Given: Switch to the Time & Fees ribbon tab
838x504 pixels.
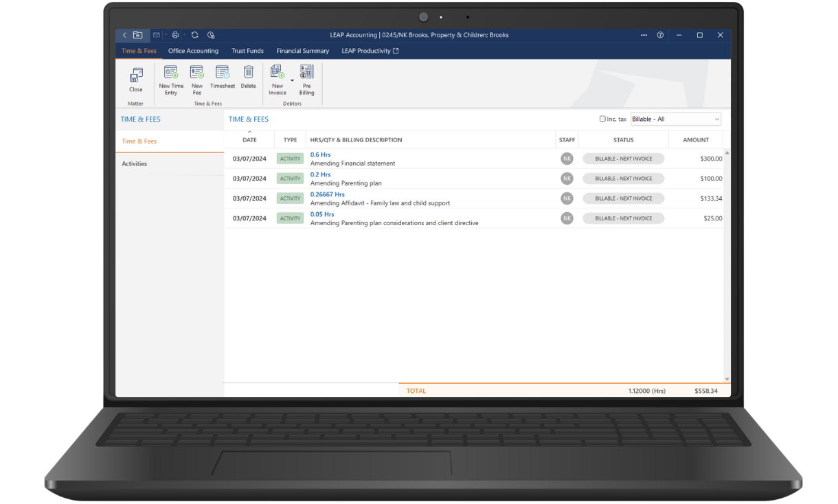Looking at the screenshot, I should [139, 51].
